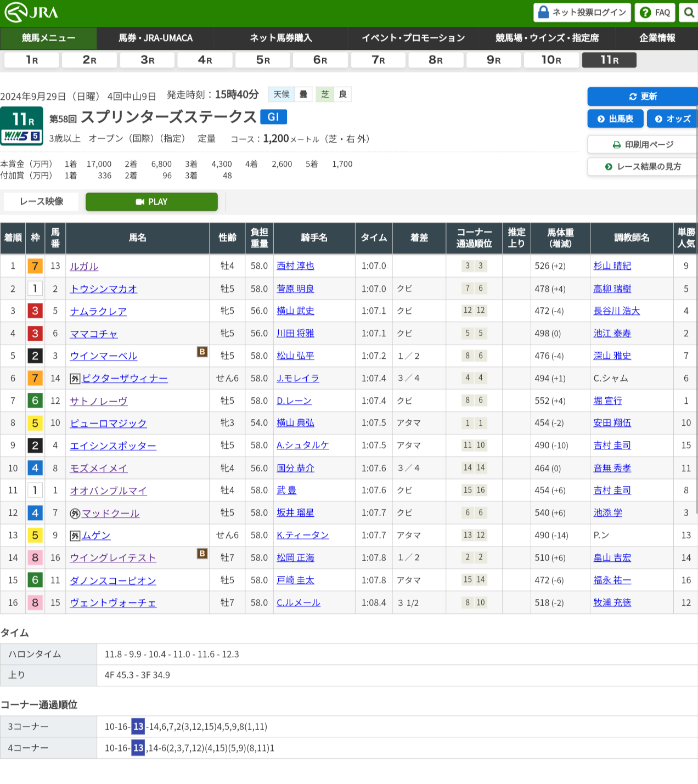Image resolution: width=698 pixels, height=784 pixels.
Task: Click the 更新 refresh button
Action: (642, 97)
